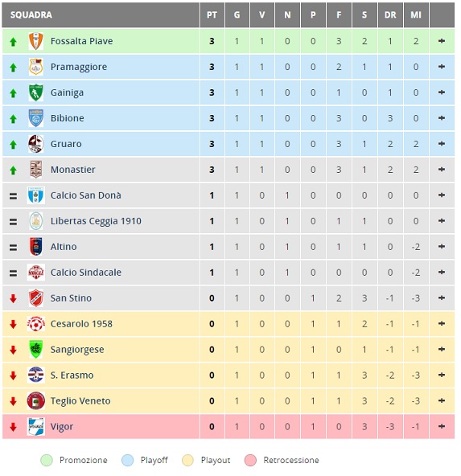Expand Teglio Veneto row plus icon
Image resolution: width=461 pixels, height=476 pixels.
coord(442,400)
